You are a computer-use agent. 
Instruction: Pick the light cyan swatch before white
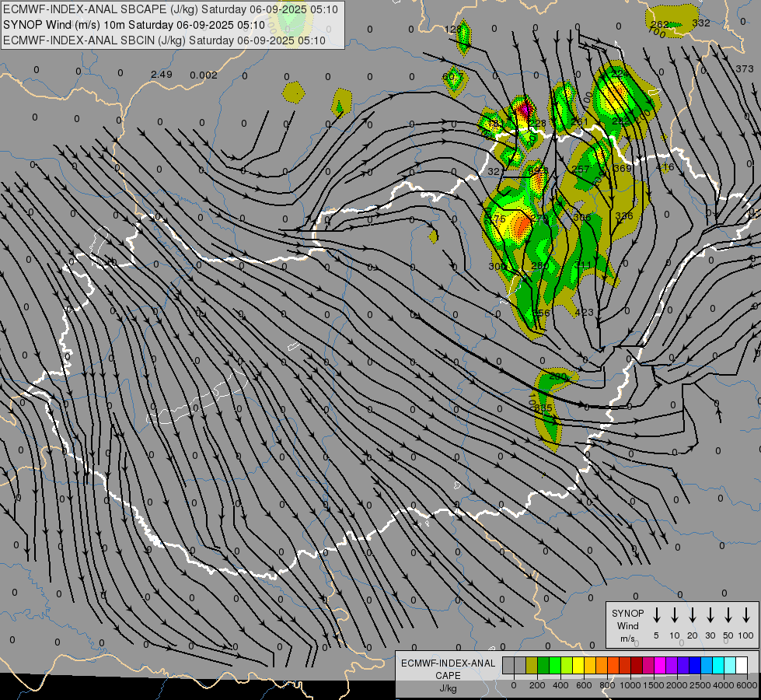pos(730,666)
